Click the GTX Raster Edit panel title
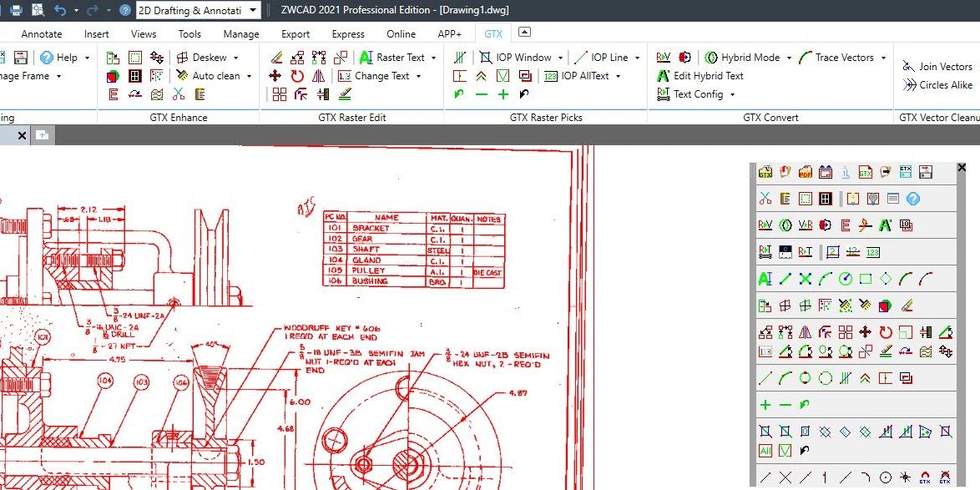980x490 pixels. point(352,117)
